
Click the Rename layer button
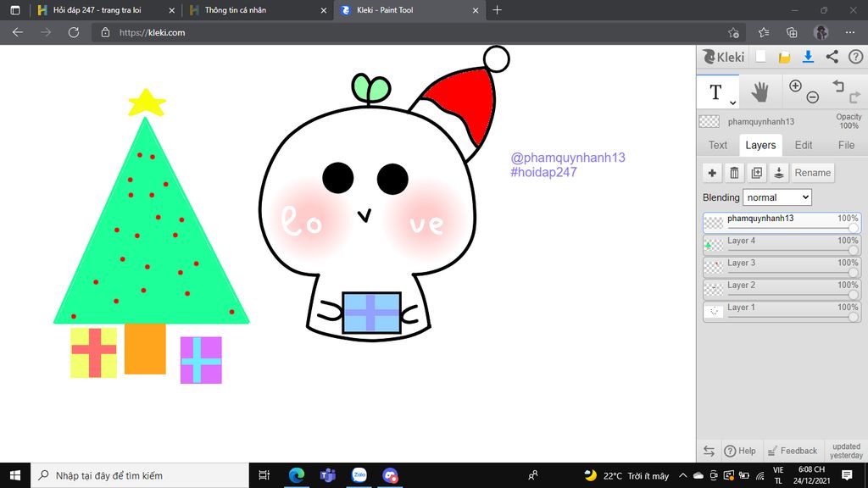click(x=812, y=173)
